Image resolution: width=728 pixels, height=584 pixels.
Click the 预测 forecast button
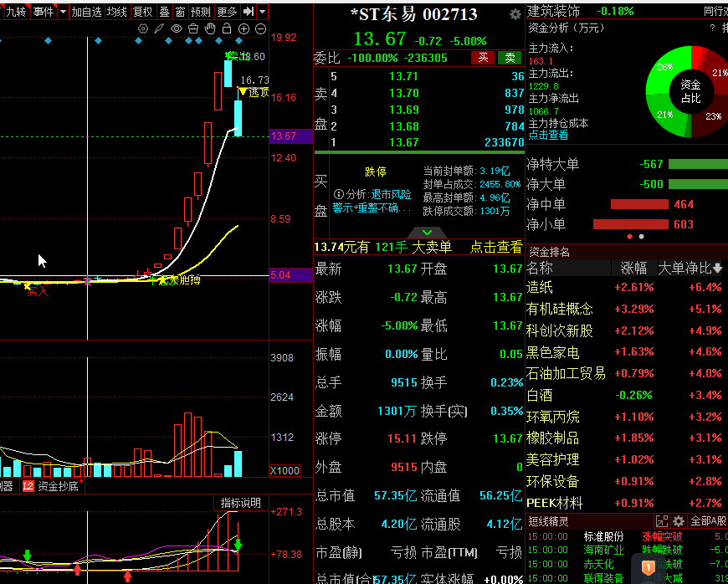click(x=201, y=12)
